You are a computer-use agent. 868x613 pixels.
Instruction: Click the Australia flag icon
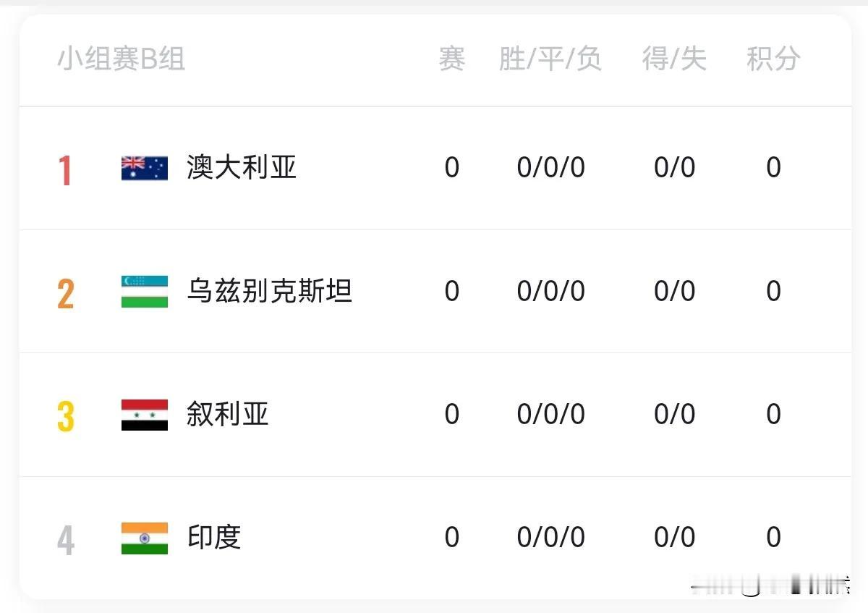click(145, 168)
